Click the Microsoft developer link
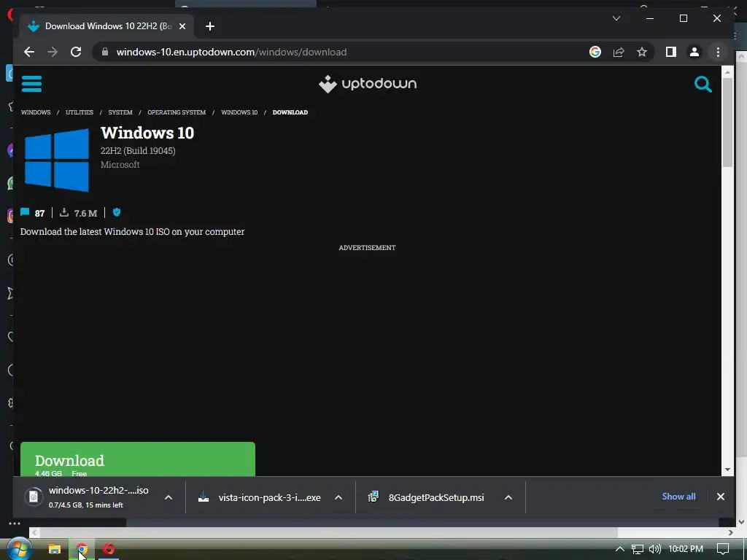Screen dimensions: 747x560 pos(120,165)
